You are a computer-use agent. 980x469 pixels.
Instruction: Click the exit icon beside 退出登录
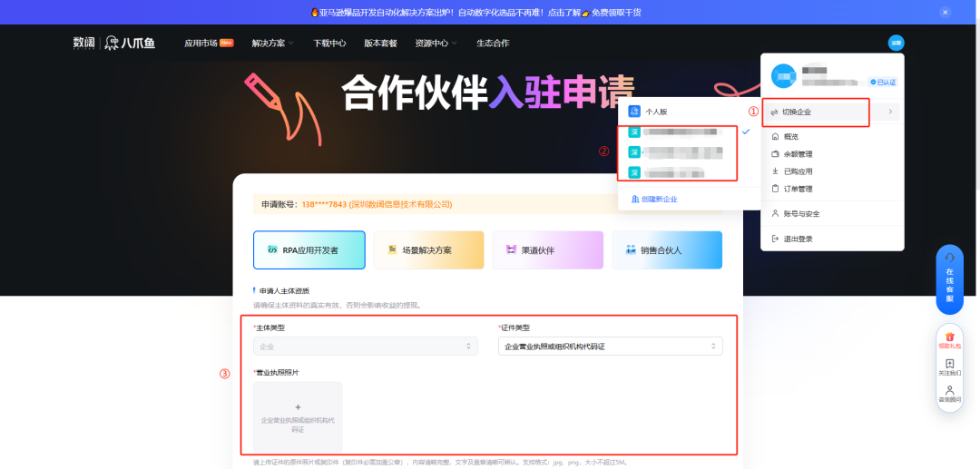(x=775, y=239)
